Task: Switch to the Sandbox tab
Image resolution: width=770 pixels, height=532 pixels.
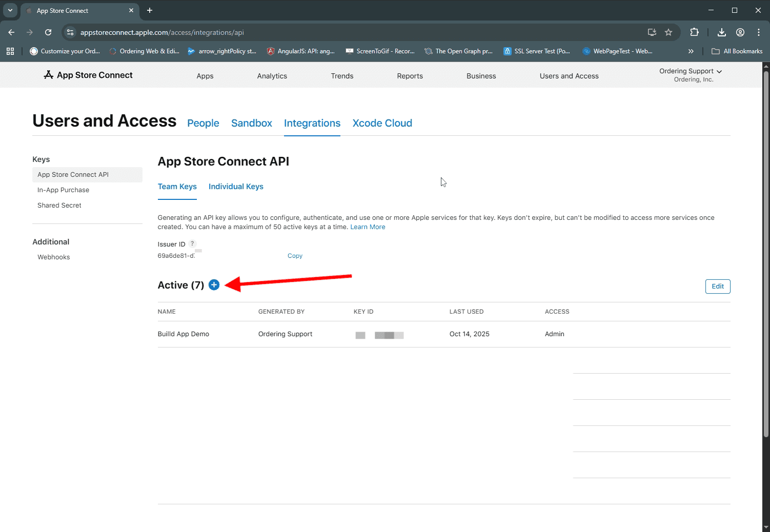Action: coord(252,123)
